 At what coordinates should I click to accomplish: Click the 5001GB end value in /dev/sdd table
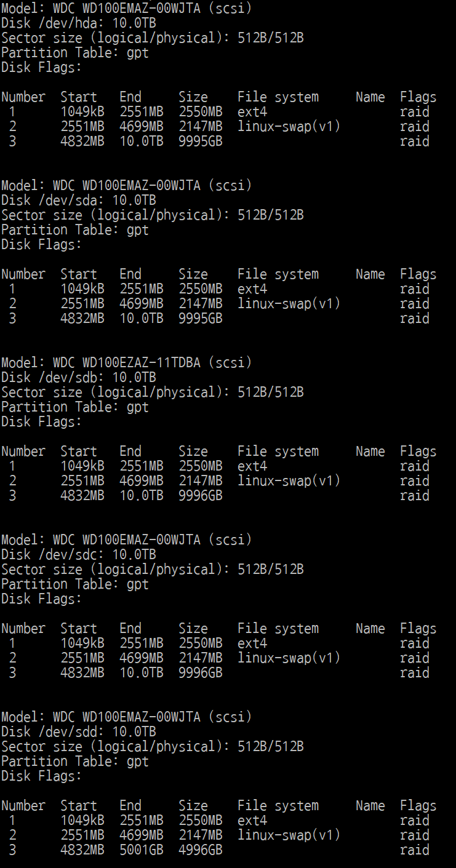pyautogui.click(x=141, y=850)
